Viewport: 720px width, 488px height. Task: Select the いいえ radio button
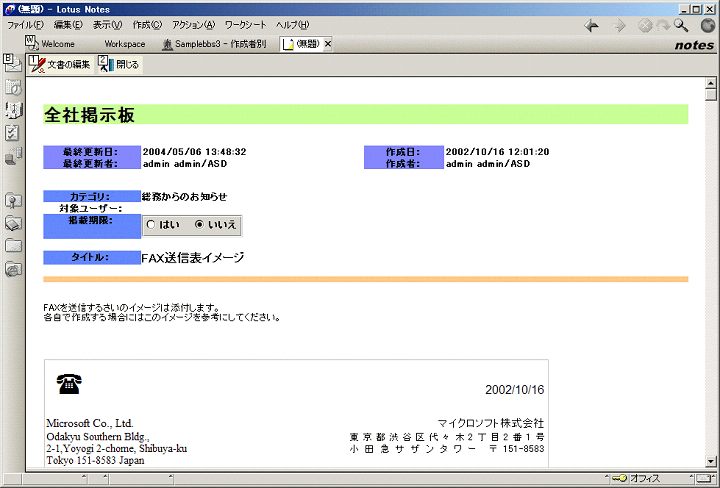(199, 224)
